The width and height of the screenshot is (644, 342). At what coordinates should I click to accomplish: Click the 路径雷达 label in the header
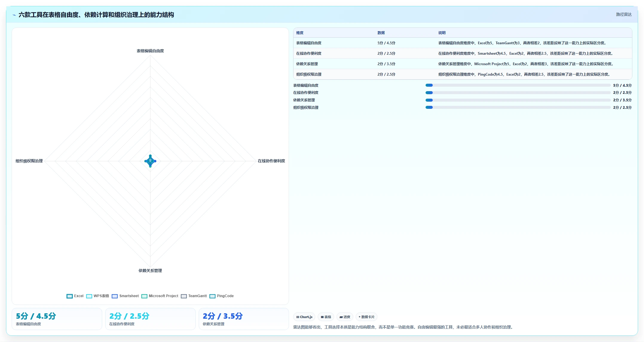click(x=624, y=14)
